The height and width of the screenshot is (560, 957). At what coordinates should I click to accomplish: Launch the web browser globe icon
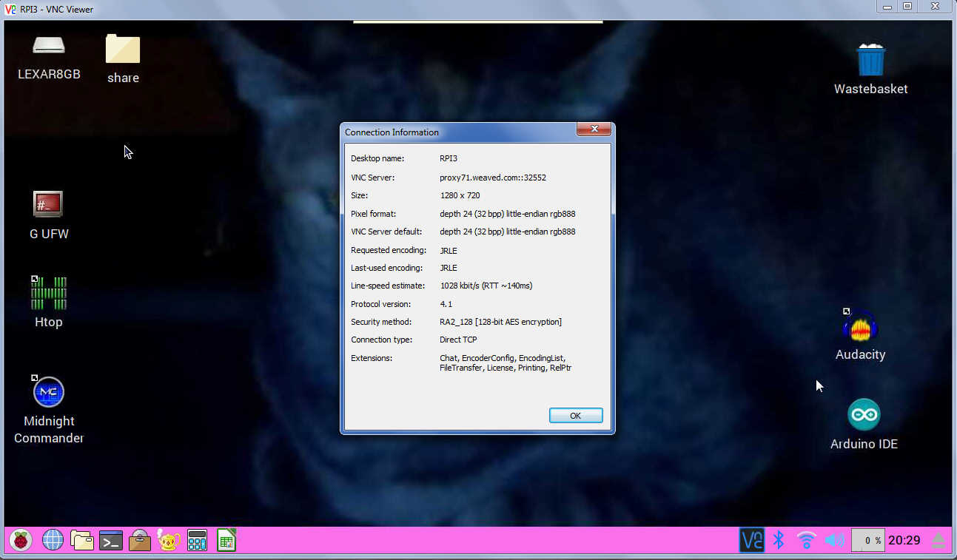[x=53, y=540]
